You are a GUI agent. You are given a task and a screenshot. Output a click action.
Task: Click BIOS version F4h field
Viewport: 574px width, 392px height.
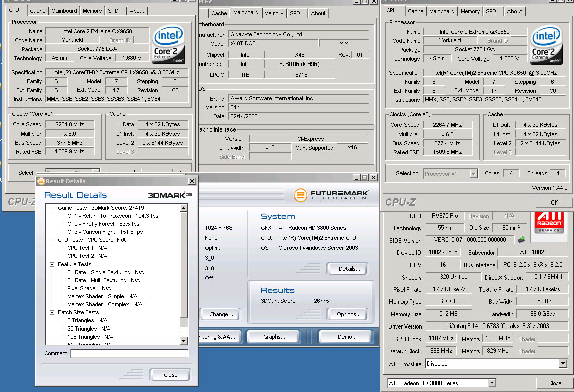pos(298,107)
